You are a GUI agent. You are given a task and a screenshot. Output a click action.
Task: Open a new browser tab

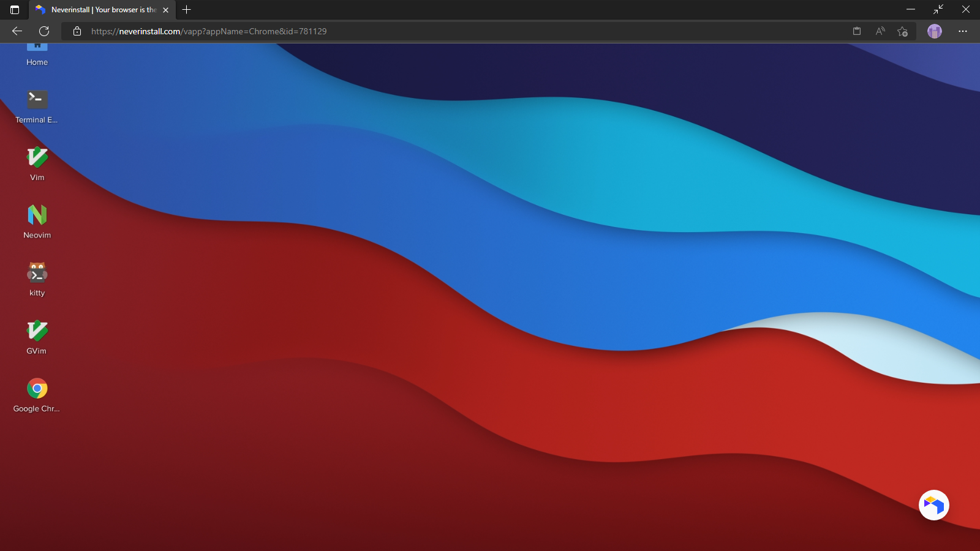(x=187, y=10)
